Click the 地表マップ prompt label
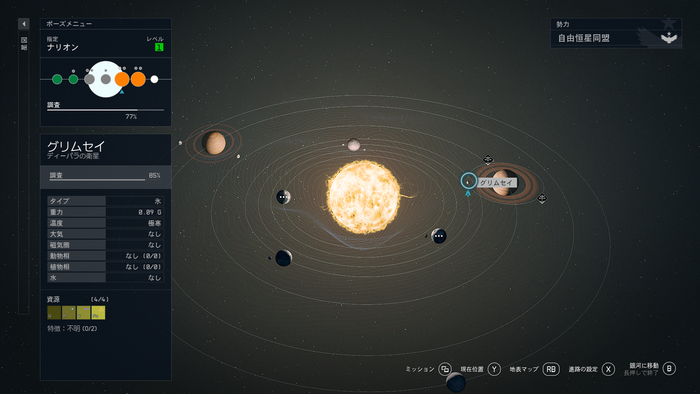The height and width of the screenshot is (394, 700). pyautogui.click(x=524, y=369)
